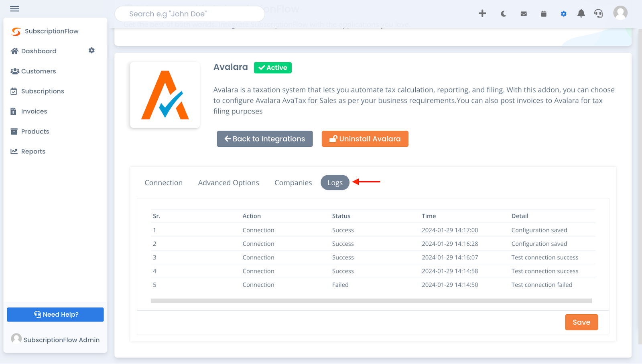Go to Dashboard in sidebar
This screenshot has width=642, height=364.
pyautogui.click(x=34, y=51)
